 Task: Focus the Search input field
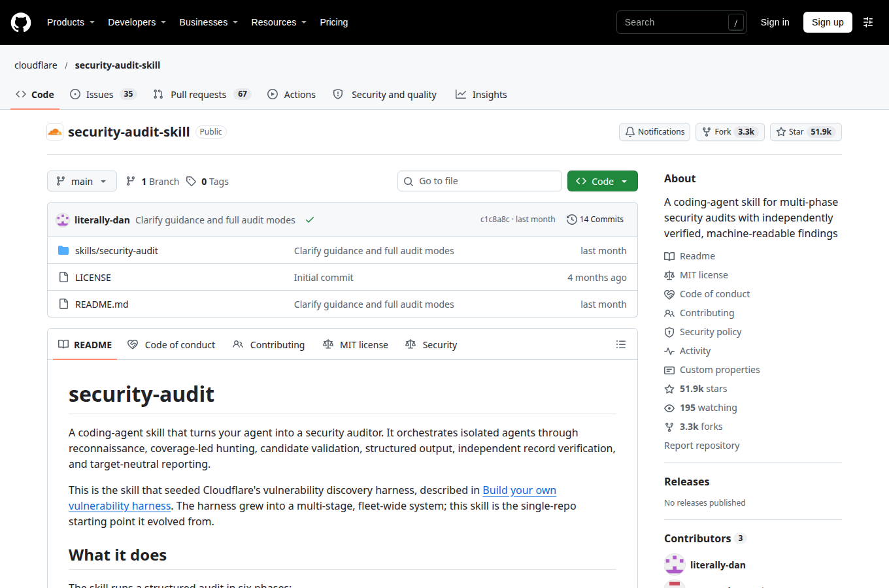click(x=682, y=22)
